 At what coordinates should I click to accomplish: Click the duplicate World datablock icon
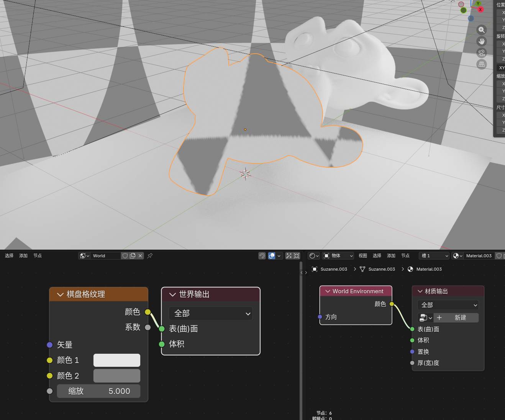click(133, 256)
